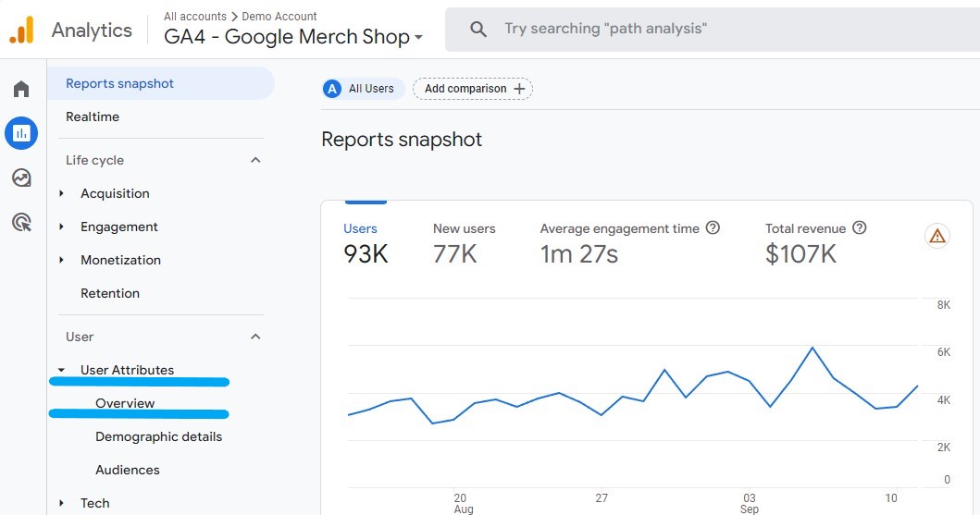Open the Advertising cursor-target icon
The width and height of the screenshot is (980, 515).
[21, 222]
